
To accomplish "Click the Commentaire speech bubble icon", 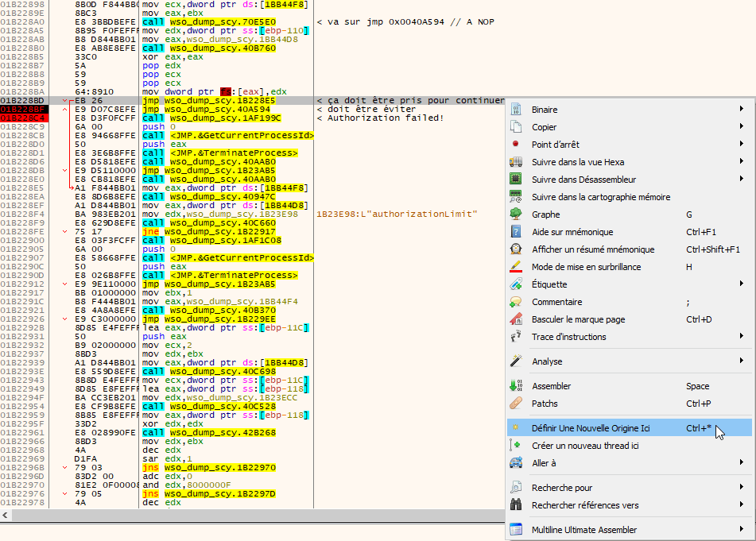I will (516, 302).
